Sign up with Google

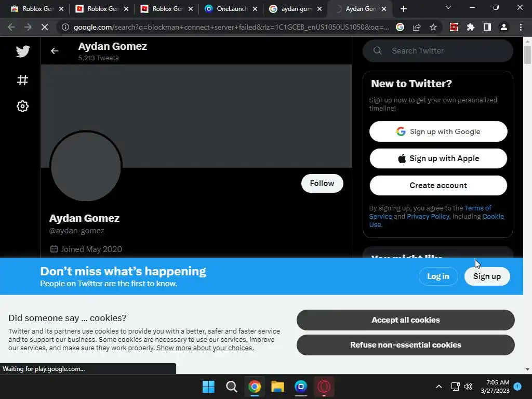pyautogui.click(x=438, y=131)
